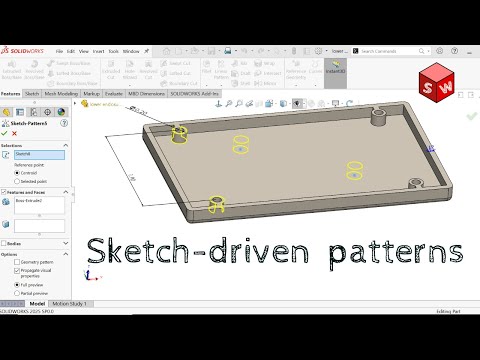Expand the Bodies section
This screenshot has height=360, width=480.
66,243
